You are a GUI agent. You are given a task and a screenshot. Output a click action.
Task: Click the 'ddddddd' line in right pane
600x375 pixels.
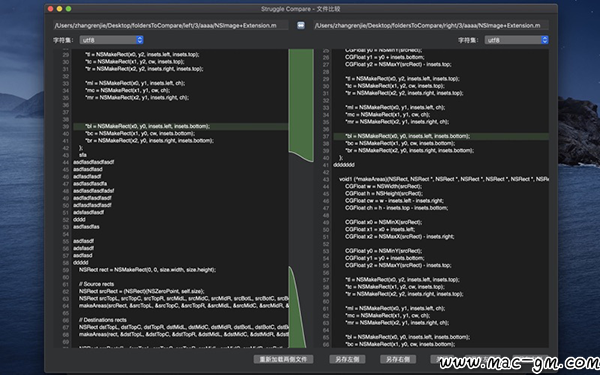pos(344,165)
